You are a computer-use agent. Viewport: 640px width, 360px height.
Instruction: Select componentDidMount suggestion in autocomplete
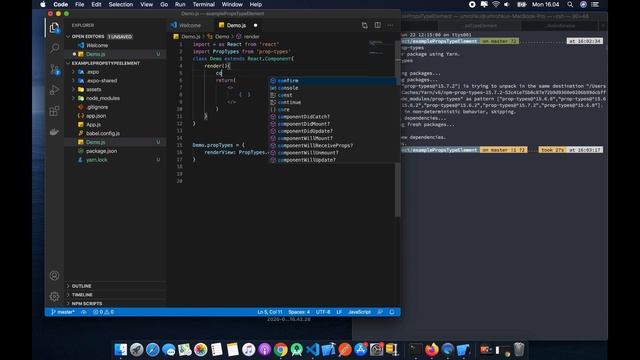[x=332, y=124]
